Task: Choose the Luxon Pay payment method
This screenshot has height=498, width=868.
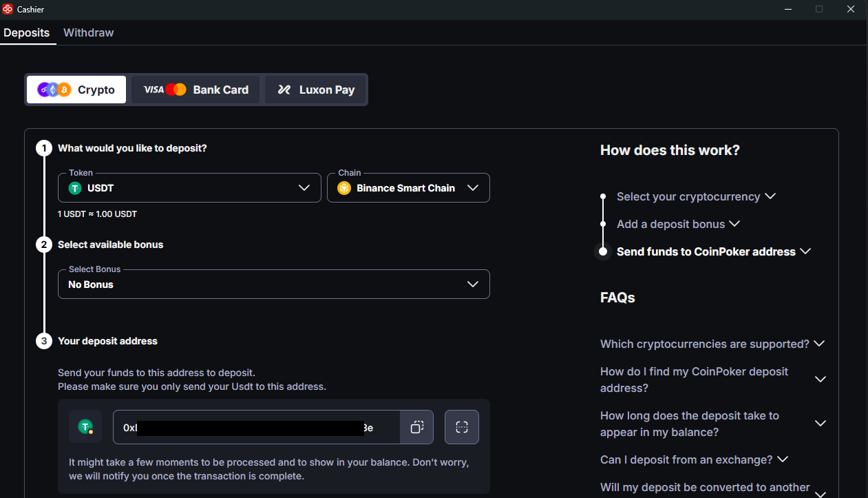Action: pyautogui.click(x=315, y=90)
